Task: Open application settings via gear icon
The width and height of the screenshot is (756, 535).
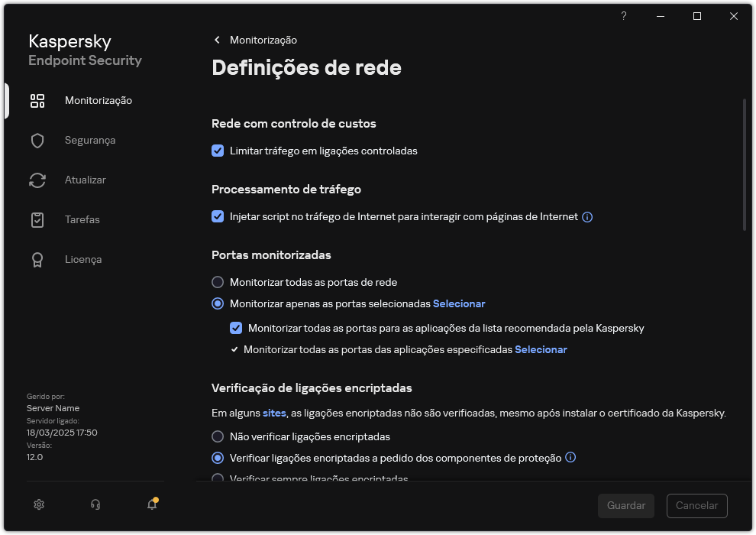Action: click(x=38, y=504)
